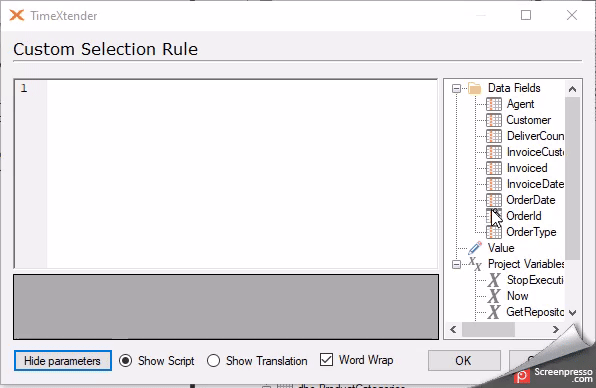Collapse the Data Fields tree node
This screenshot has width=596, height=388.
point(456,89)
